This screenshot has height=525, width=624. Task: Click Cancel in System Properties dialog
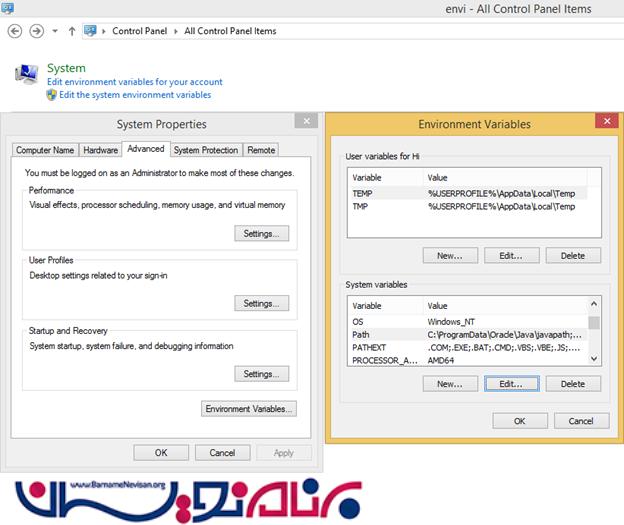coord(222,453)
